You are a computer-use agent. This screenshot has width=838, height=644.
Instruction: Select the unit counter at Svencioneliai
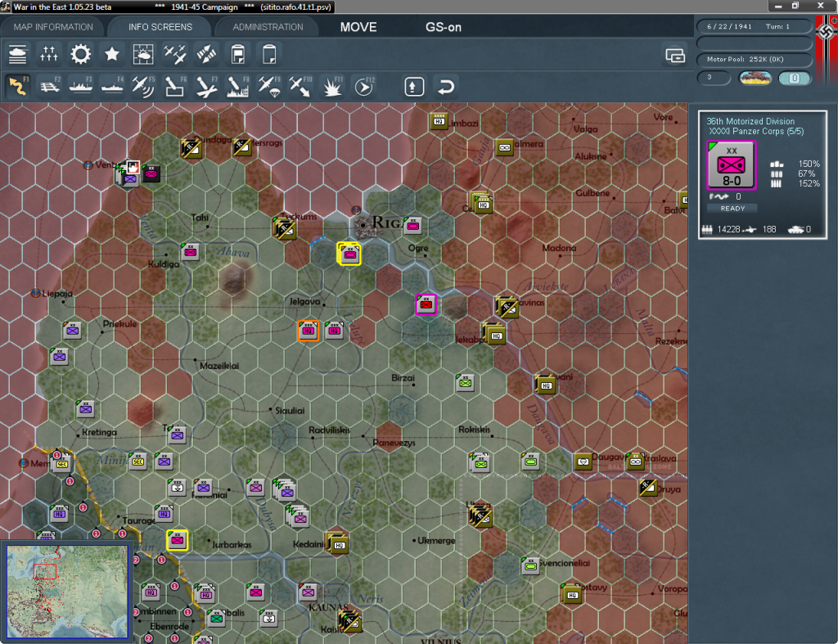pyautogui.click(x=530, y=565)
